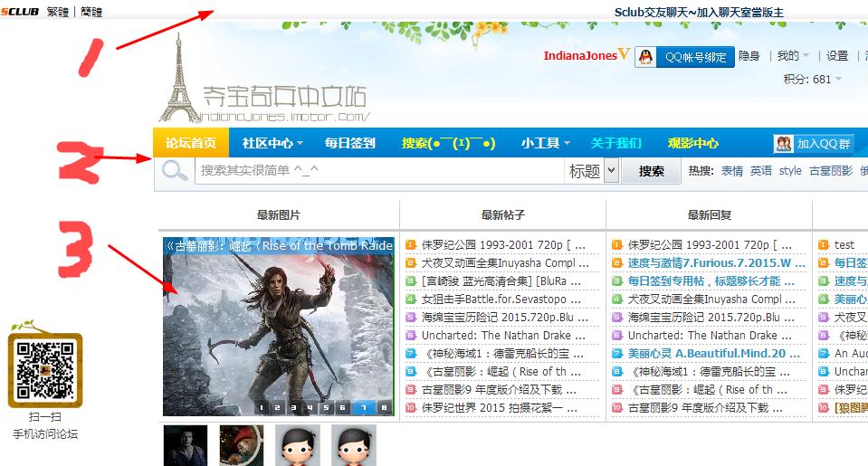
Task: Select the 最新帖子 tab header
Action: [x=502, y=214]
